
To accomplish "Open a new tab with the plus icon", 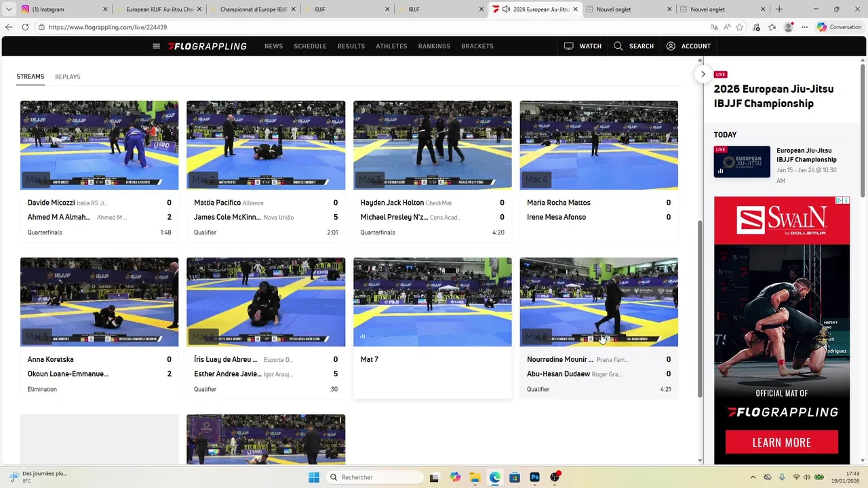I will pos(779,9).
